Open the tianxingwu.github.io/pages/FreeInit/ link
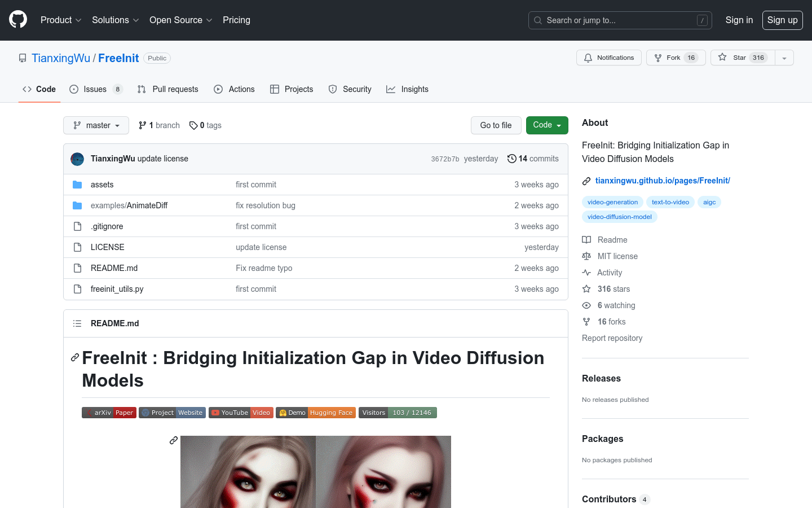This screenshot has height=508, width=812. pyautogui.click(x=663, y=181)
